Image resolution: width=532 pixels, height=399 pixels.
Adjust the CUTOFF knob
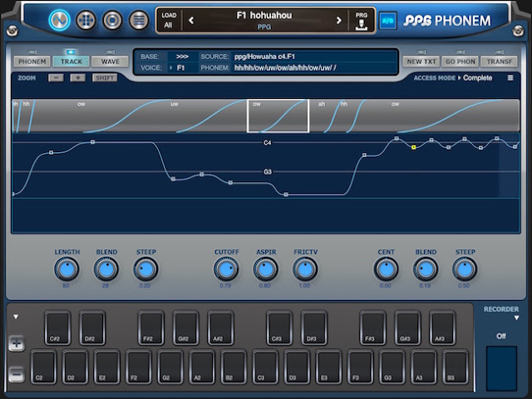pyautogui.click(x=226, y=269)
